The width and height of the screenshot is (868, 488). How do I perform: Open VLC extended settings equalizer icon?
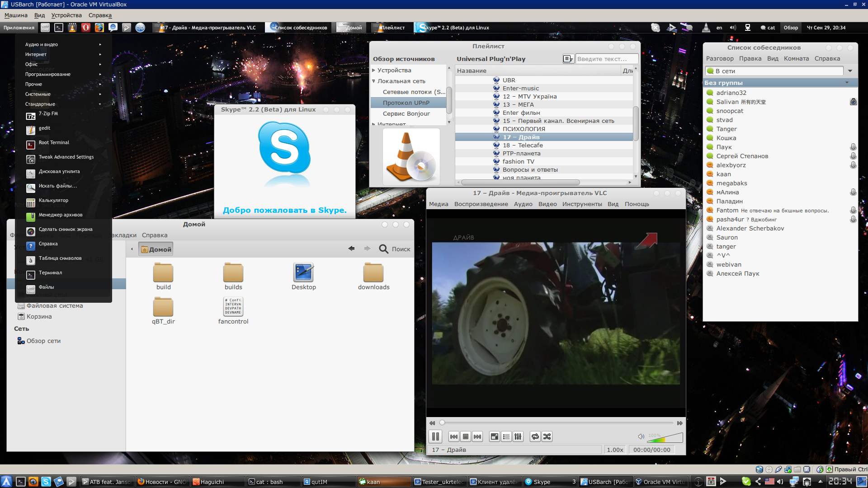(518, 436)
